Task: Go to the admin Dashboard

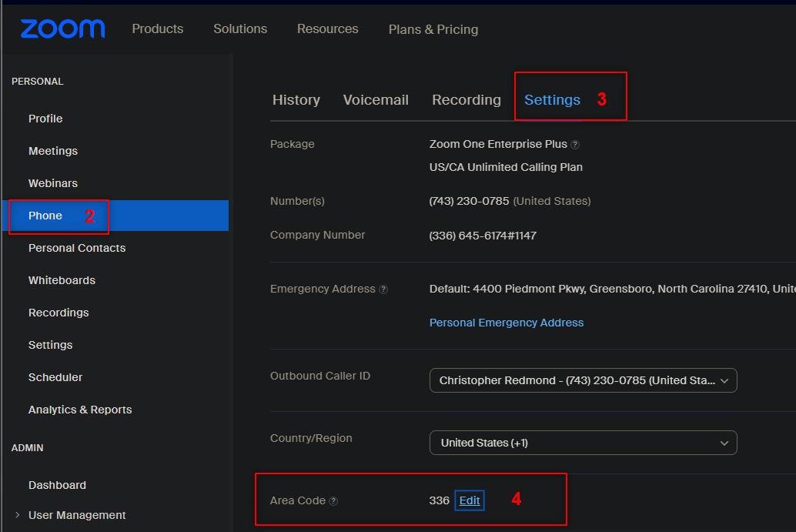Action: (58, 485)
